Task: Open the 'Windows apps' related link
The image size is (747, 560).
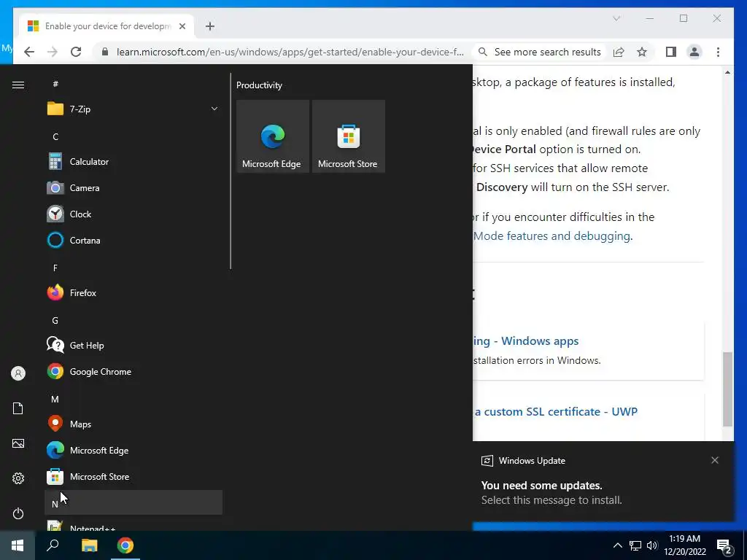Action: [525, 341]
